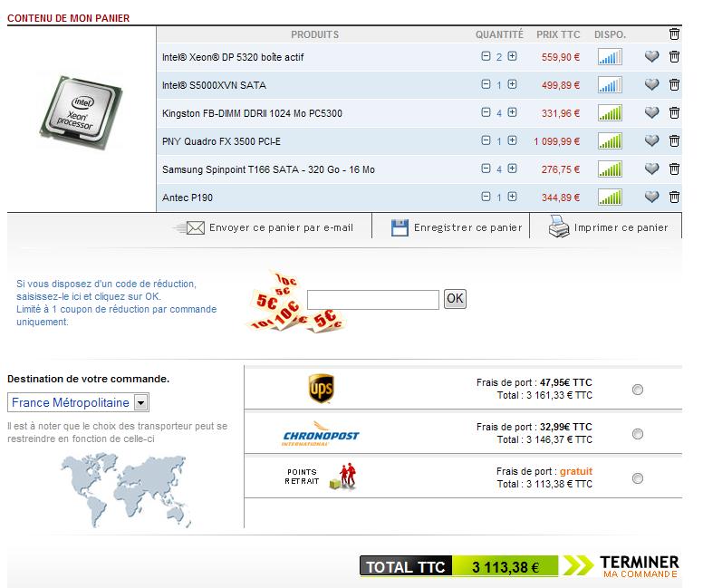Click Terminer ma commande
Viewport: 703px width, 588px height.
(639, 566)
